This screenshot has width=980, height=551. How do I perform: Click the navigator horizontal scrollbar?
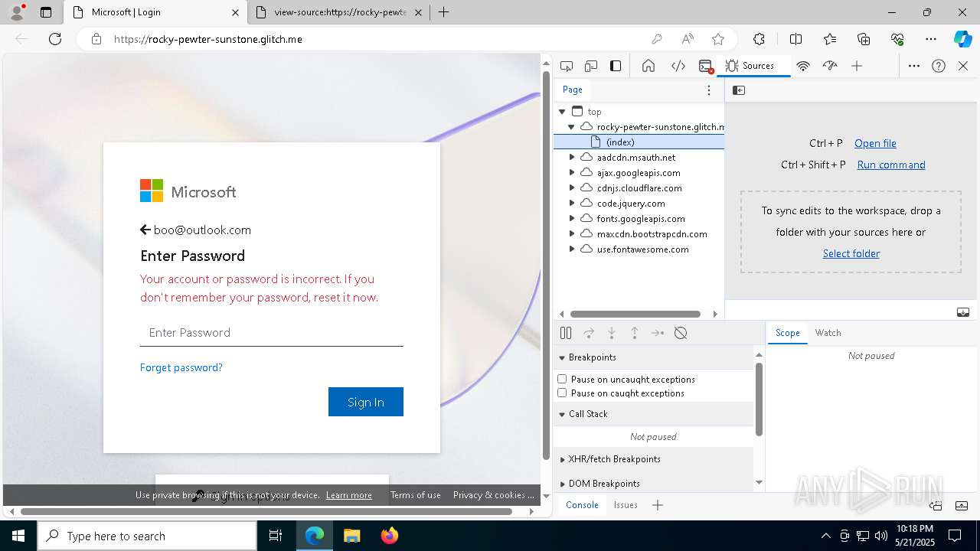[635, 314]
